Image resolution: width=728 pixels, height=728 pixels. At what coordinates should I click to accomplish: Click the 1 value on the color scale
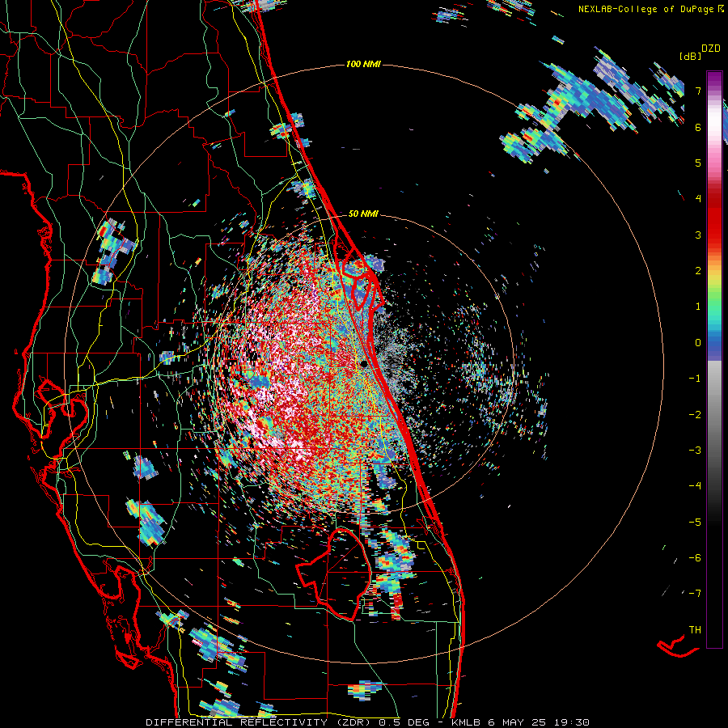pos(698,307)
